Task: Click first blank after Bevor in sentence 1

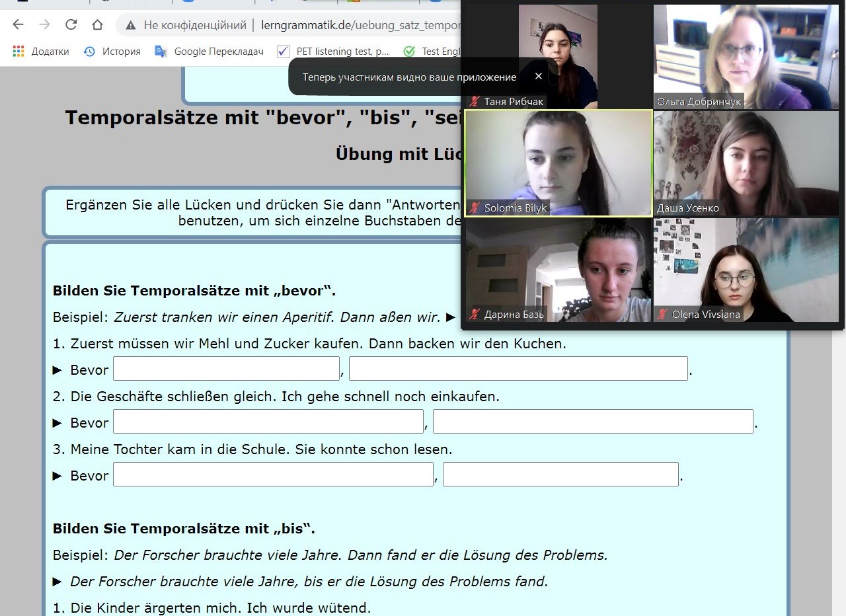Action: point(226,369)
